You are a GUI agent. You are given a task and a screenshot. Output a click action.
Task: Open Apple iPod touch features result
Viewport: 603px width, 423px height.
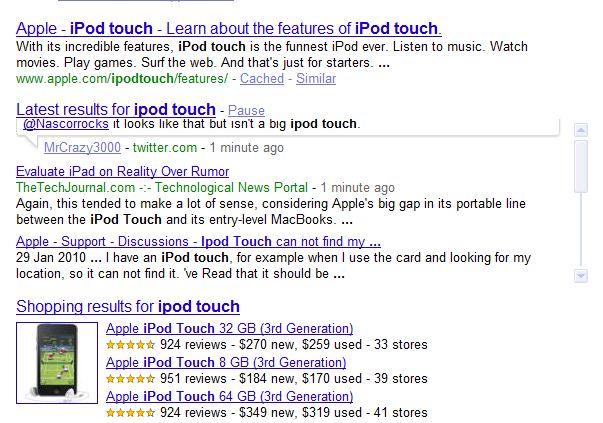point(229,28)
